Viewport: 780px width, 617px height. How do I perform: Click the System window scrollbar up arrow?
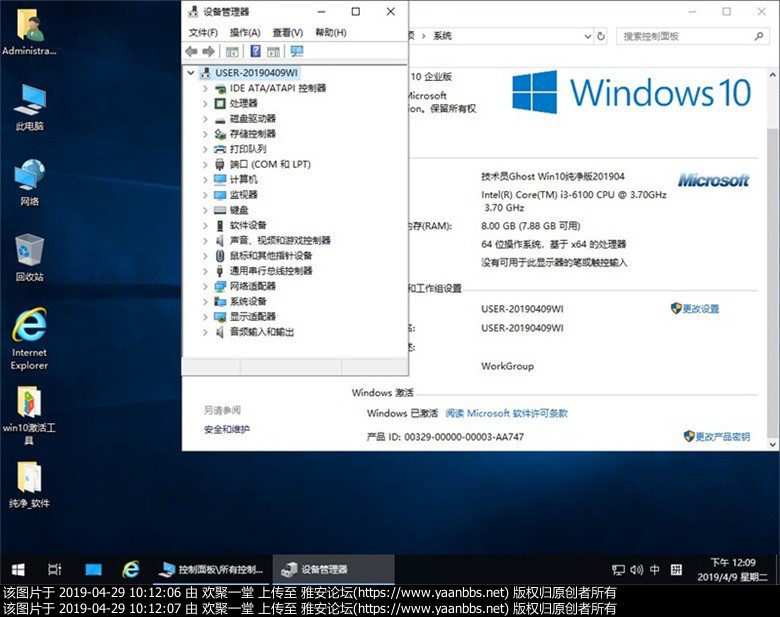point(773,75)
